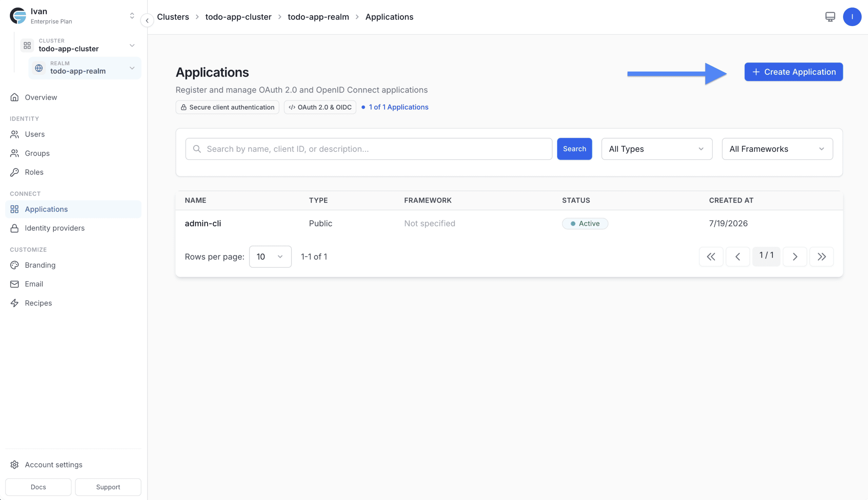The image size is (868, 500).
Task: Click the Account settings gear icon
Action: point(15,465)
